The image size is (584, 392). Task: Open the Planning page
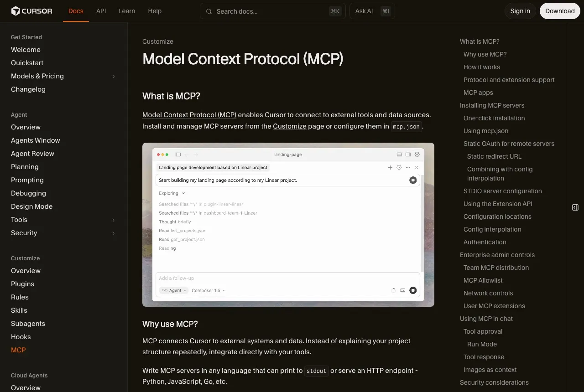pyautogui.click(x=25, y=167)
